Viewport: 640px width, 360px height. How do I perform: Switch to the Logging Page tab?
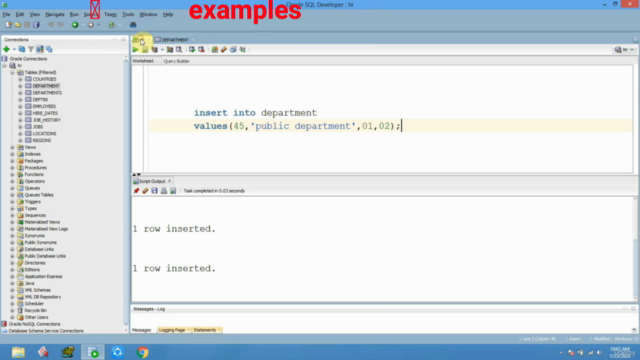point(172,330)
